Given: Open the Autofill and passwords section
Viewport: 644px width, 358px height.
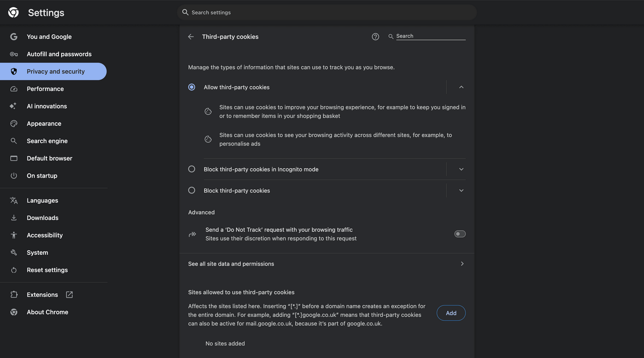Looking at the screenshot, I should click(59, 54).
